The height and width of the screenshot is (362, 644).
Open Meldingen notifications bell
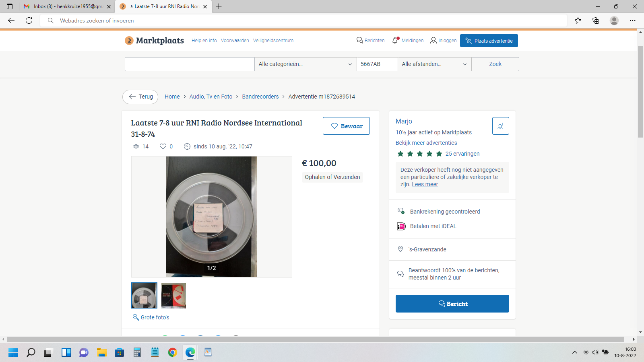(x=395, y=40)
